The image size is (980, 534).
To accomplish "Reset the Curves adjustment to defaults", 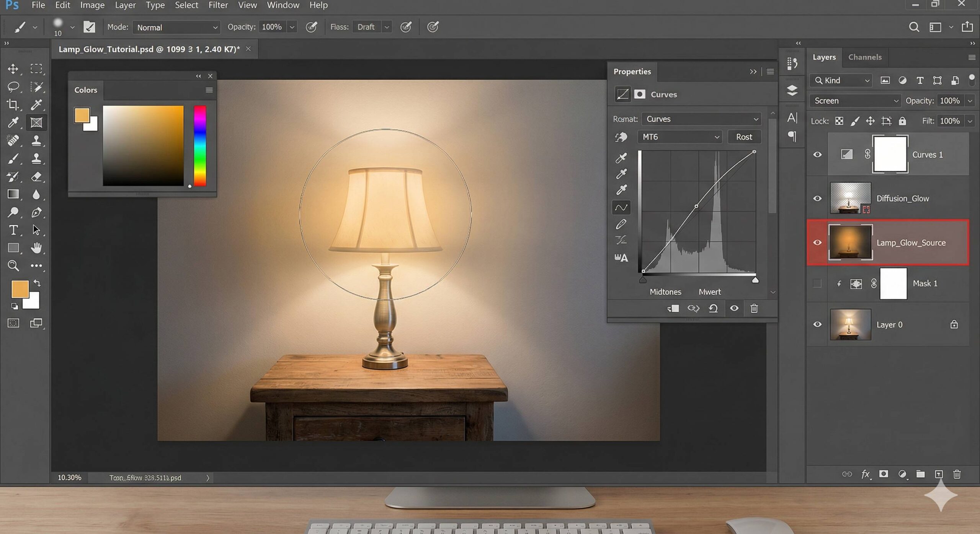I will (713, 308).
